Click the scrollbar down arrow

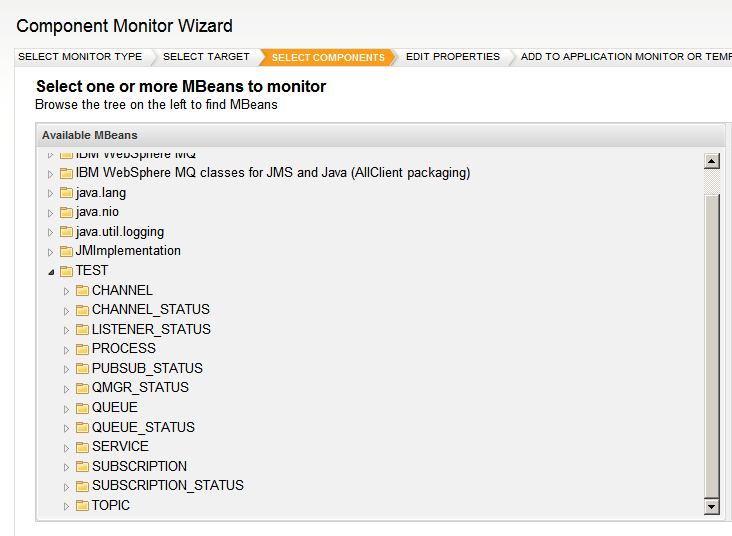pyautogui.click(x=711, y=506)
